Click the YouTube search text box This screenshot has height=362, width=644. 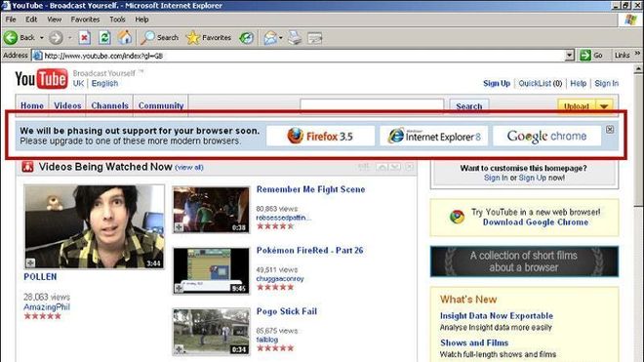[x=372, y=105]
